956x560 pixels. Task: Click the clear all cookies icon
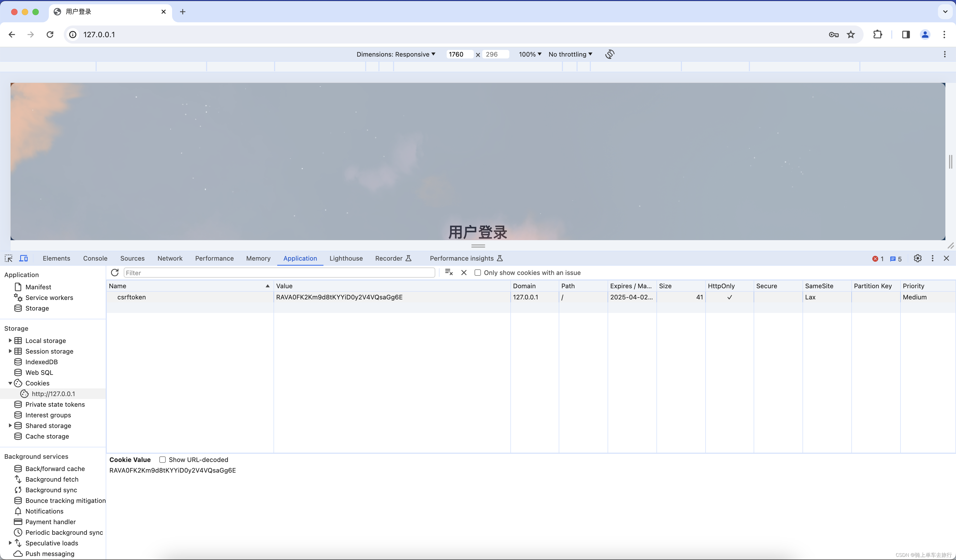pos(449,272)
